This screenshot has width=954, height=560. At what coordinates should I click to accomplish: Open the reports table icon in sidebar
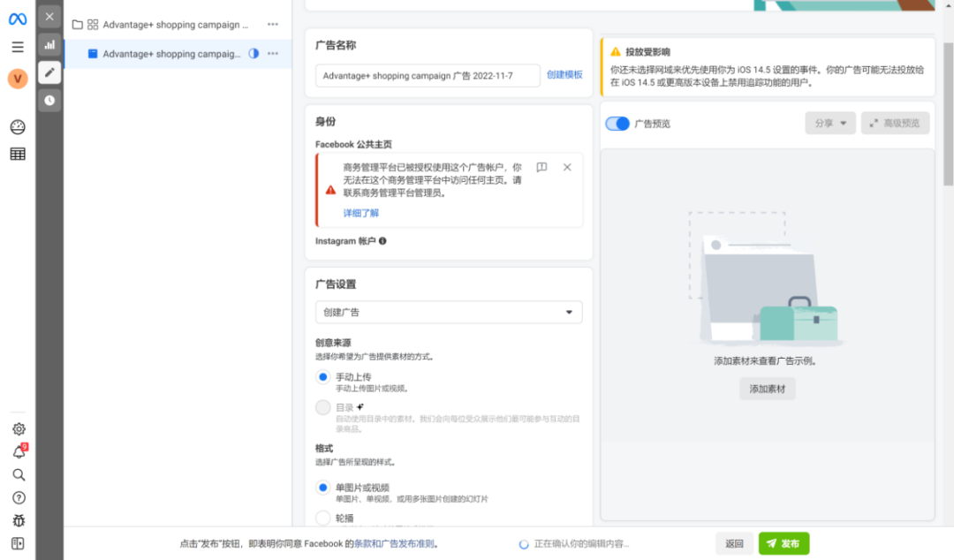point(18,155)
